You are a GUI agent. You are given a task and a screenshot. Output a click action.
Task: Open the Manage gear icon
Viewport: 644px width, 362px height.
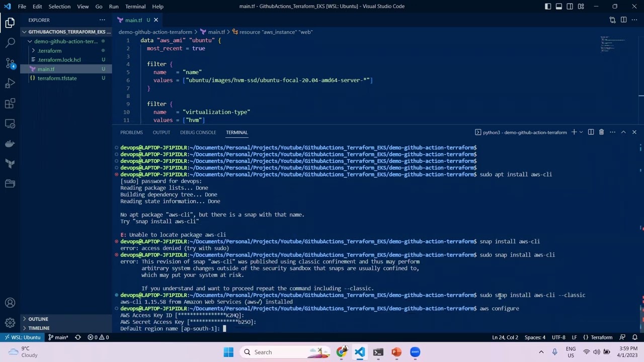(x=10, y=323)
